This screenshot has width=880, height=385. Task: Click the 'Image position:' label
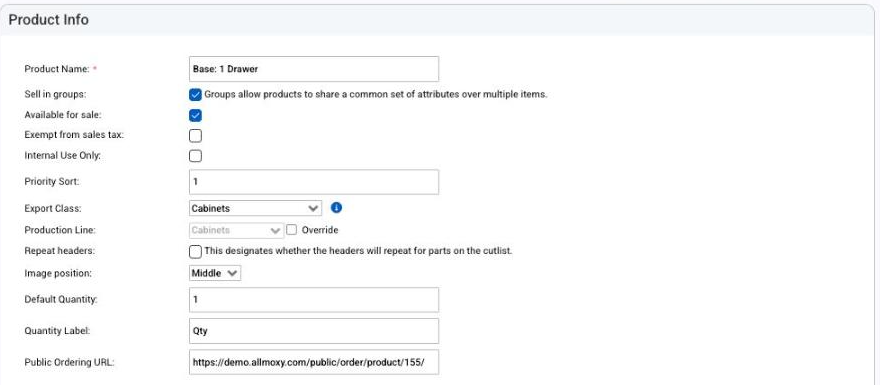[58, 273]
